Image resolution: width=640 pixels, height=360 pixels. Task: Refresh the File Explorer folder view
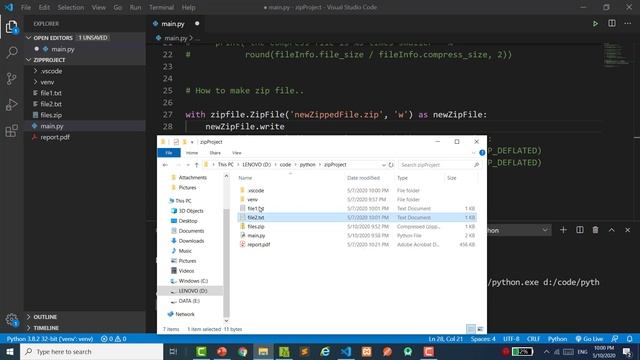pos(391,165)
